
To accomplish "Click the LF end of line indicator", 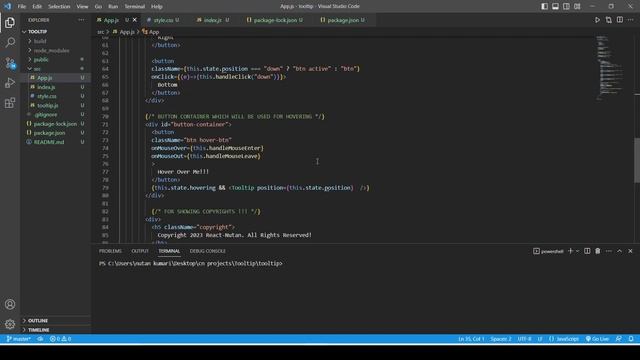I will click(x=540, y=339).
